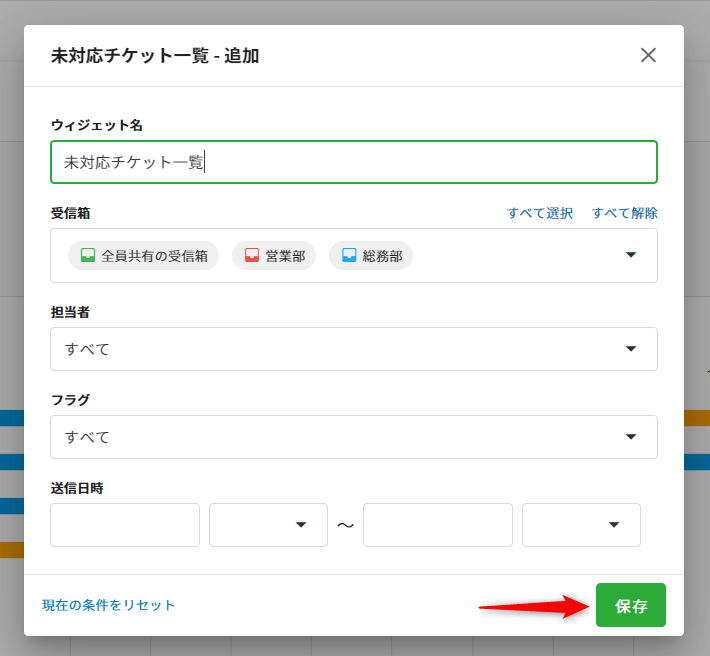Click the red inbox icon for 営業部
710x656 pixels.
(x=252, y=256)
